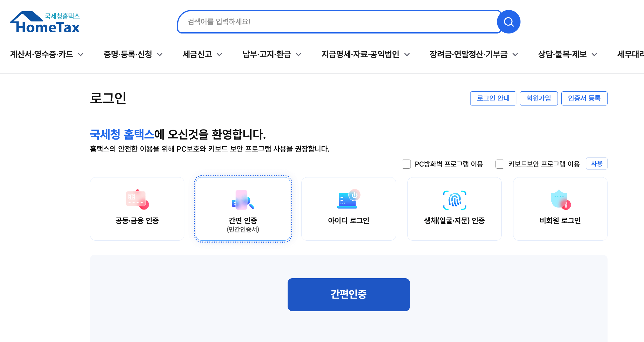Open the 로그인 안내 link
Viewport: 644px width, 342px height.
point(493,98)
